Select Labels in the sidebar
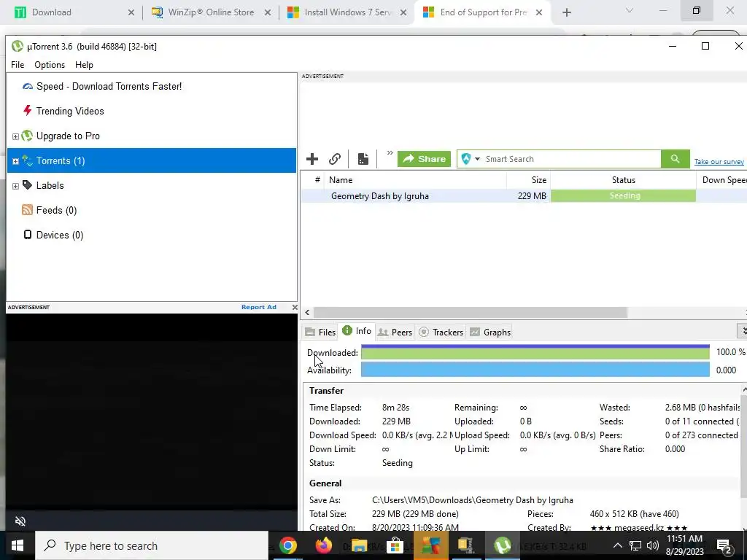747x560 pixels. coord(50,185)
